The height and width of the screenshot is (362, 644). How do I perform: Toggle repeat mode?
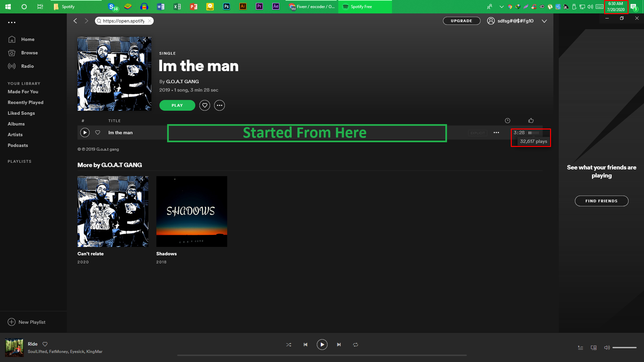pyautogui.click(x=355, y=345)
